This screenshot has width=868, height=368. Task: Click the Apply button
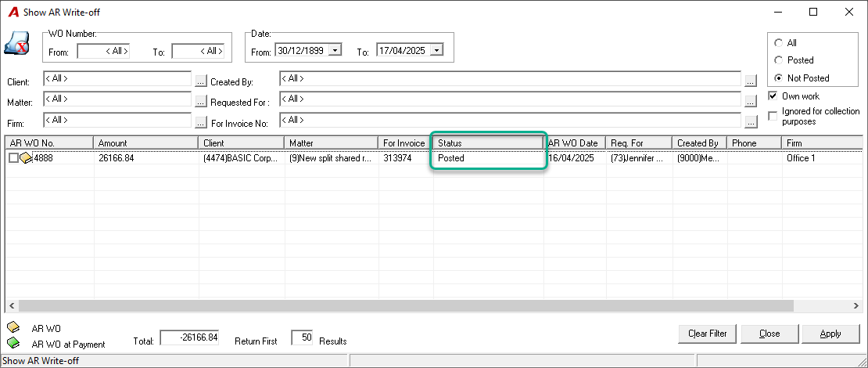click(x=830, y=334)
